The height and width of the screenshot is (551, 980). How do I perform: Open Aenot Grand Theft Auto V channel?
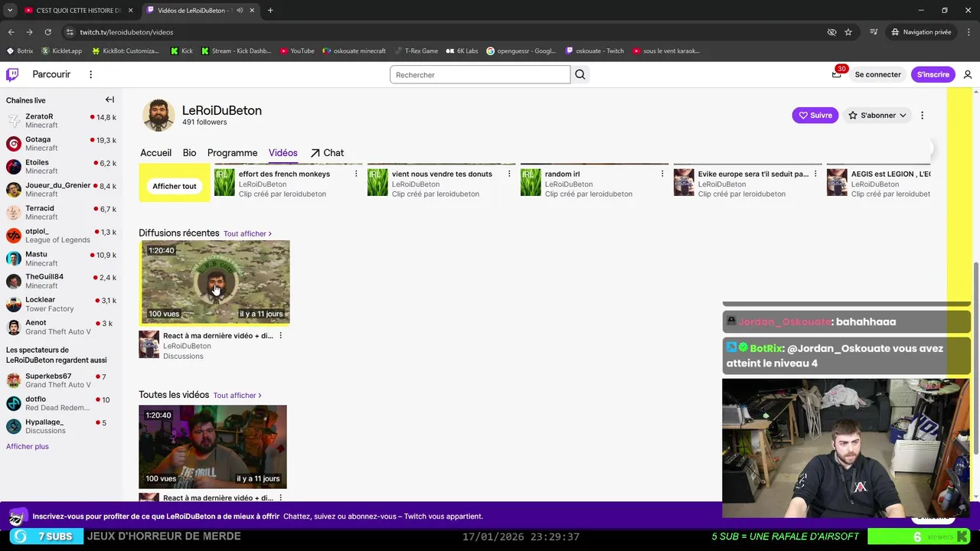61,328
